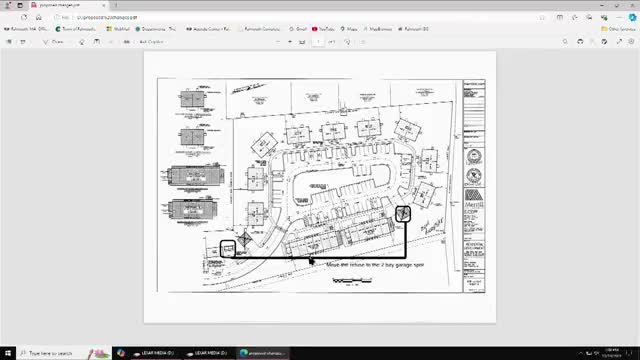This screenshot has height=360, width=640.
Task: Click the Save as icon in PDF toolbar
Action: tap(604, 42)
